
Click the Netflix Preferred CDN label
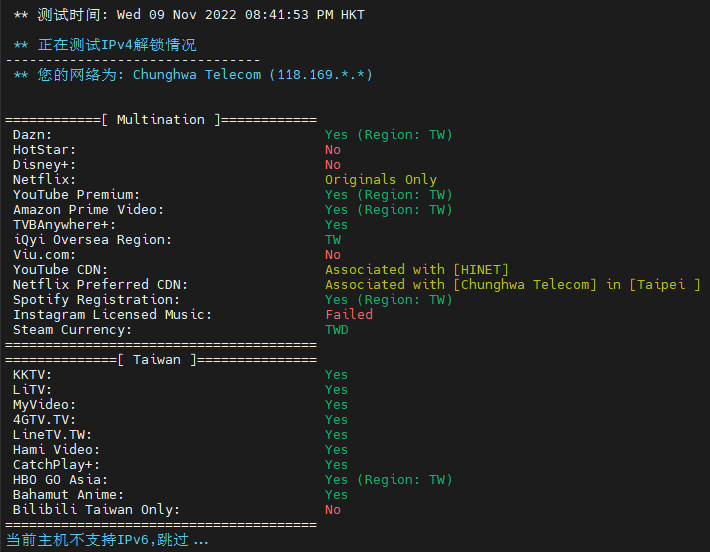point(100,285)
